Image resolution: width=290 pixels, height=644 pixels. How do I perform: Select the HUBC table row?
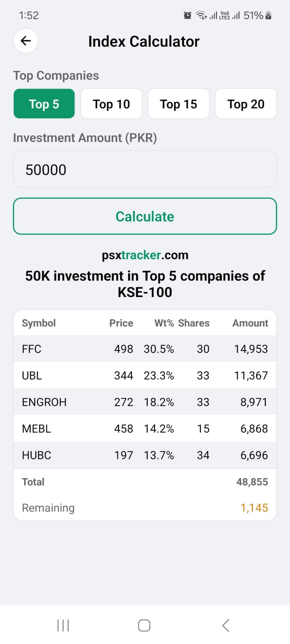coord(145,455)
